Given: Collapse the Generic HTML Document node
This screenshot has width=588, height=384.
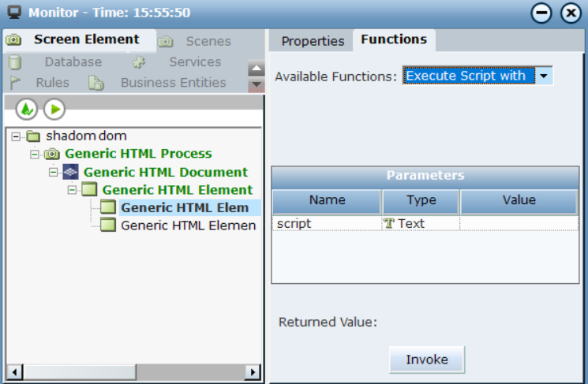Looking at the screenshot, I should click(54, 172).
